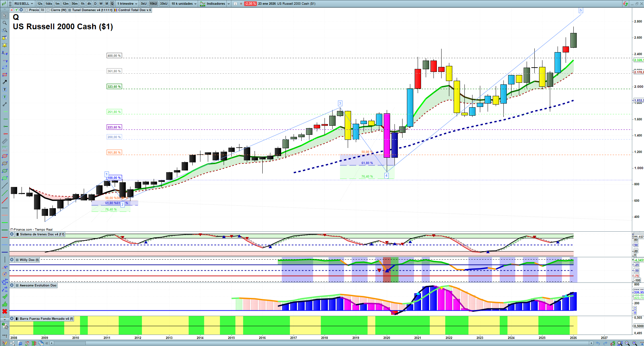
Task: Select the 12s timeframe
Action: click(40, 4)
